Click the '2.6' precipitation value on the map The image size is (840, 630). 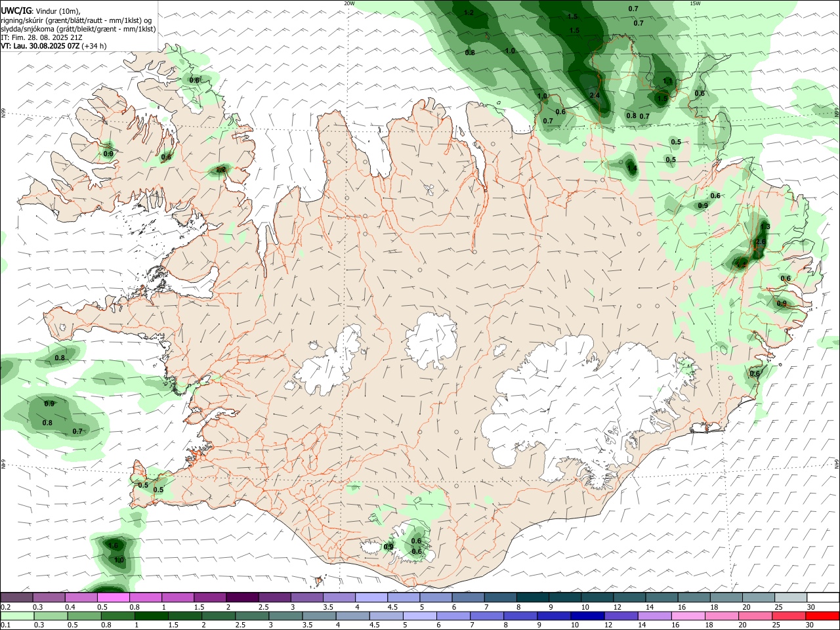point(761,242)
